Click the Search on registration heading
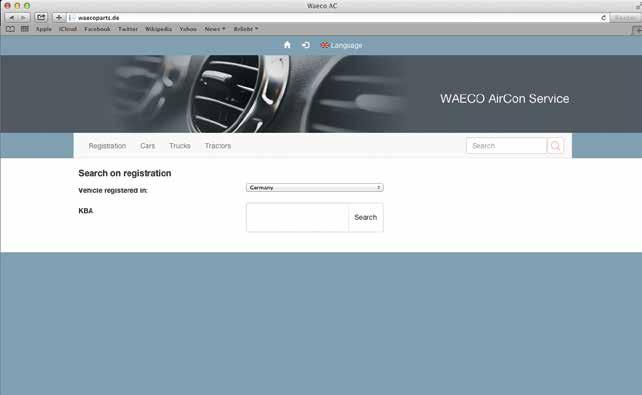 point(125,173)
